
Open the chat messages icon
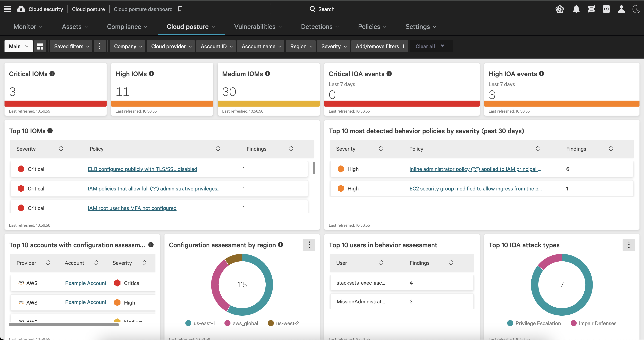tap(591, 9)
